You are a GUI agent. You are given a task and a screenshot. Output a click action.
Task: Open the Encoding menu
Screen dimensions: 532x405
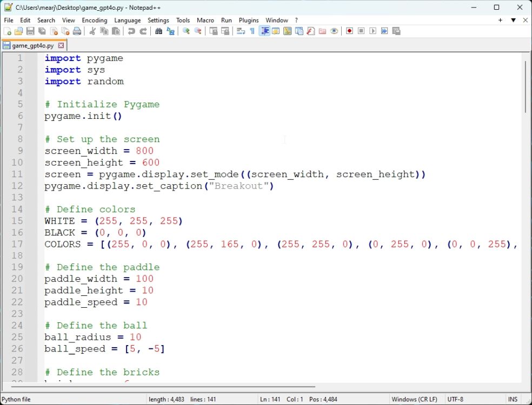click(x=94, y=20)
